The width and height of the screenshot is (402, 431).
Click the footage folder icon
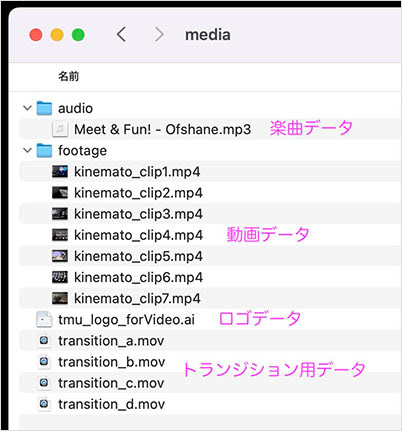44,150
